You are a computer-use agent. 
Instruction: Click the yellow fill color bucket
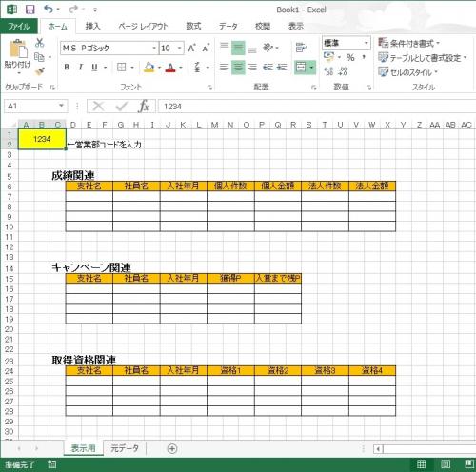click(149, 67)
